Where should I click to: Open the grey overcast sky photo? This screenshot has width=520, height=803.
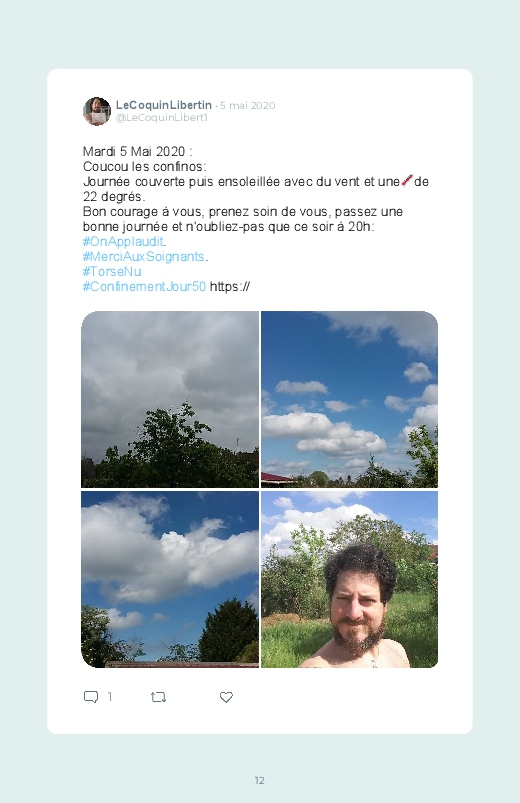pos(170,399)
